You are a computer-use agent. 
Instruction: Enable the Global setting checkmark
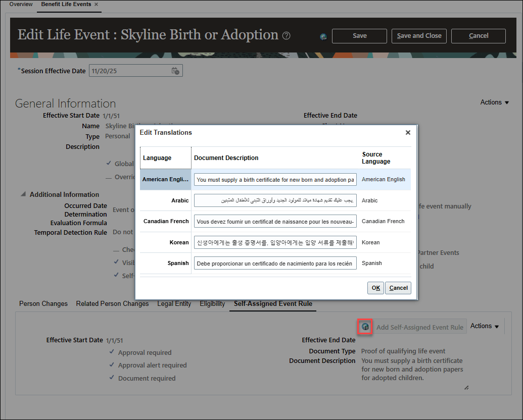[x=110, y=164]
